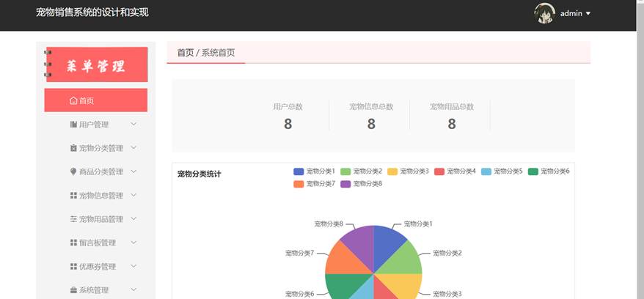Image resolution: width=644 pixels, height=299 pixels.
Task: Click the 商品分类管理 pin icon
Action: tap(73, 171)
